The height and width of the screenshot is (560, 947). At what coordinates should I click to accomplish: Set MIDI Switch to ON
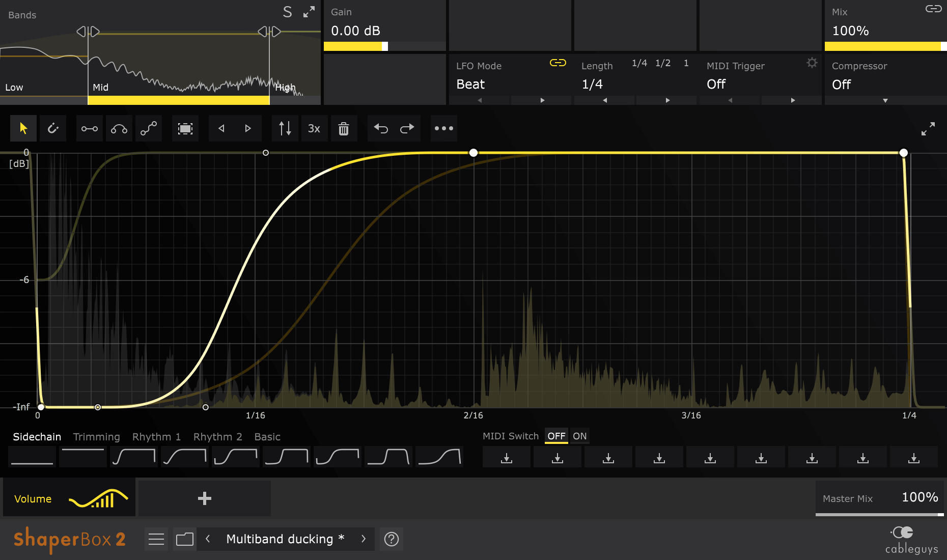click(579, 436)
